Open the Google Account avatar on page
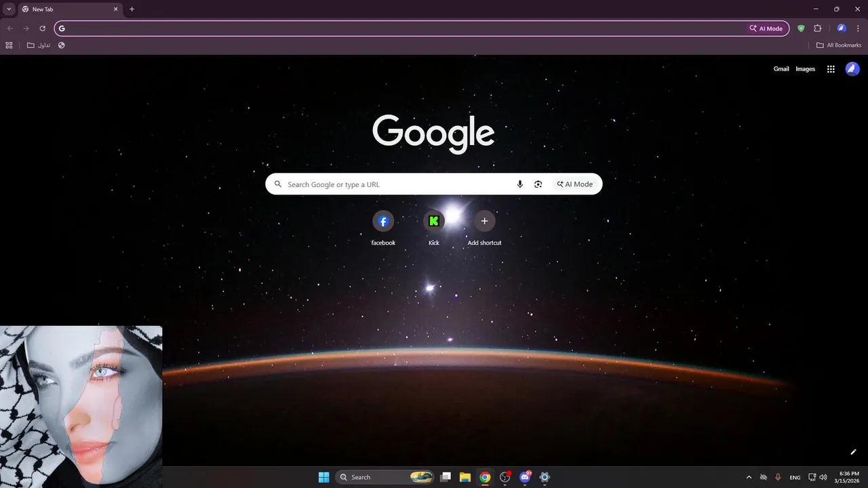 [852, 69]
